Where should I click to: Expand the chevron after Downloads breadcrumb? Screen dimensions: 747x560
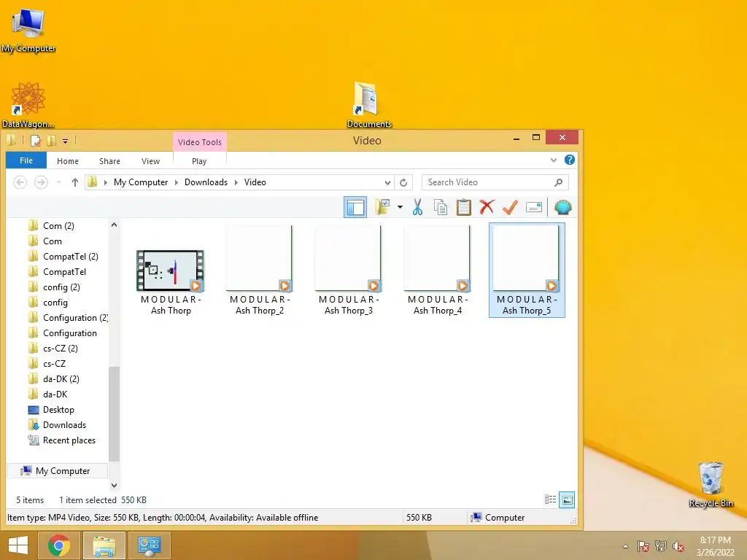click(236, 182)
